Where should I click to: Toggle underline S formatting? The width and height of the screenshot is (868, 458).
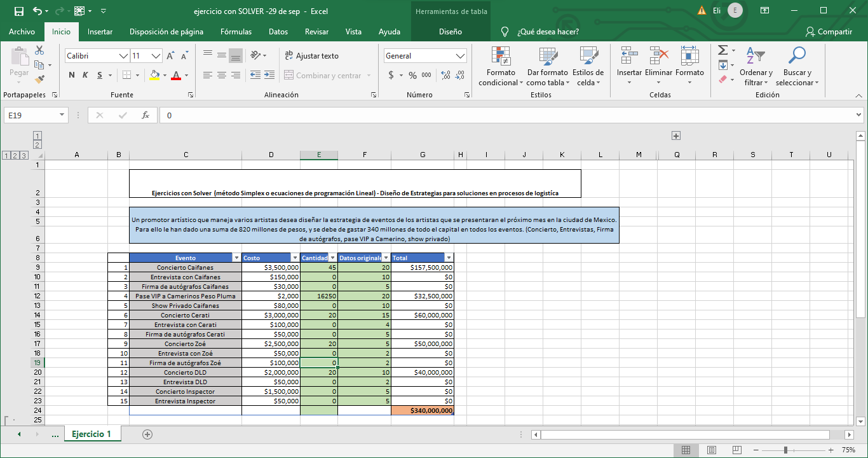(x=100, y=75)
